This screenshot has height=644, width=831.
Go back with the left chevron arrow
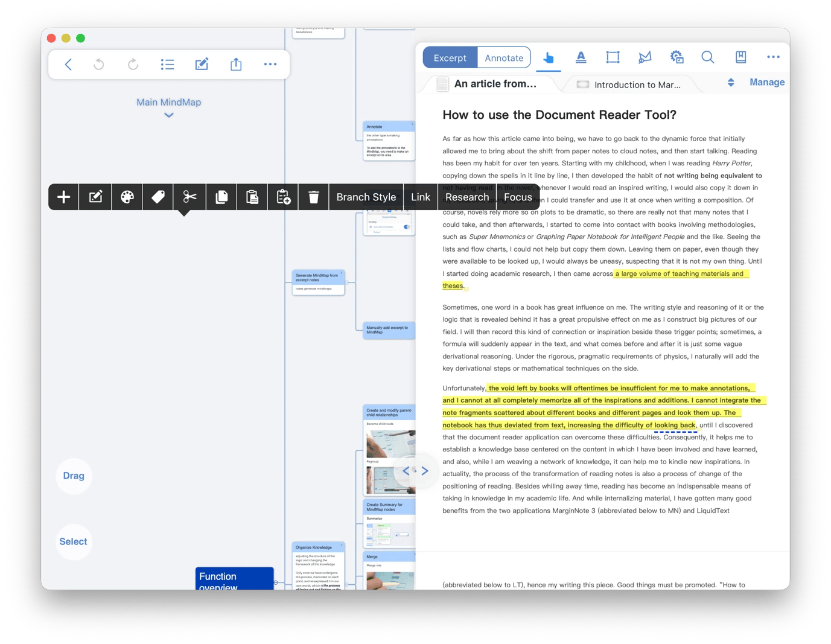(68, 65)
